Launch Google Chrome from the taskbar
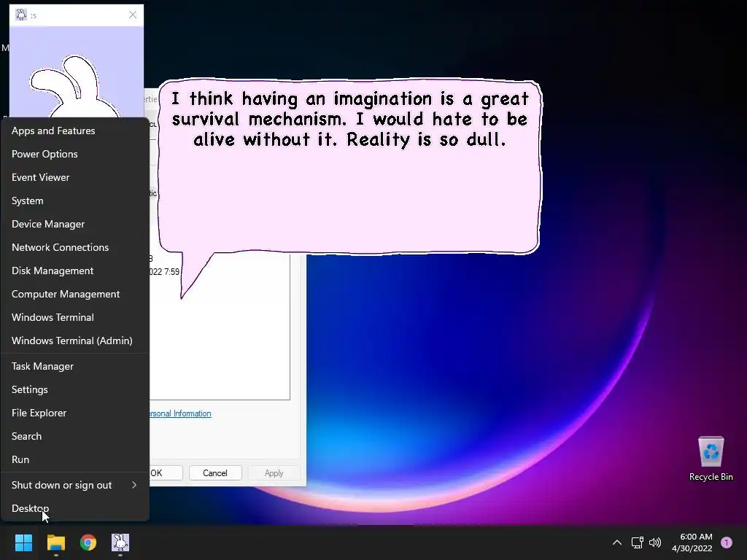Image resolution: width=747 pixels, height=560 pixels. tap(88, 542)
